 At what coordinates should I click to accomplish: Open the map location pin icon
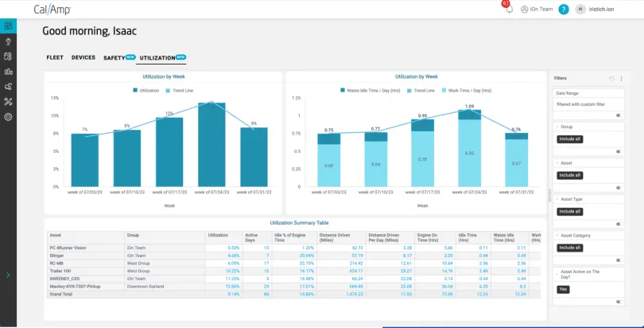coord(8,41)
